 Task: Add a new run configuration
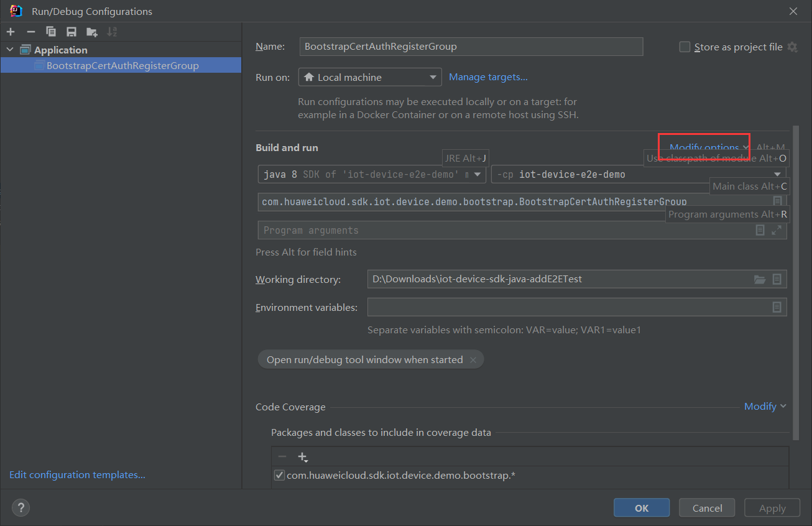tap(11, 32)
